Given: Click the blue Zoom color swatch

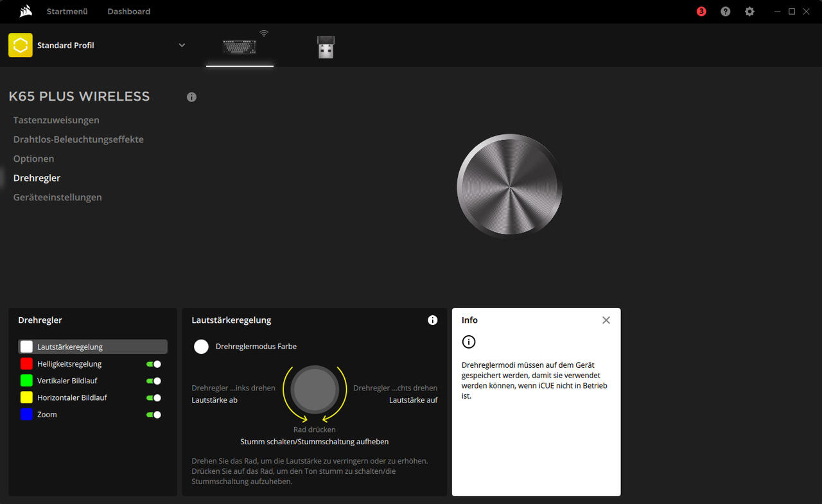Looking at the screenshot, I should click(x=26, y=415).
